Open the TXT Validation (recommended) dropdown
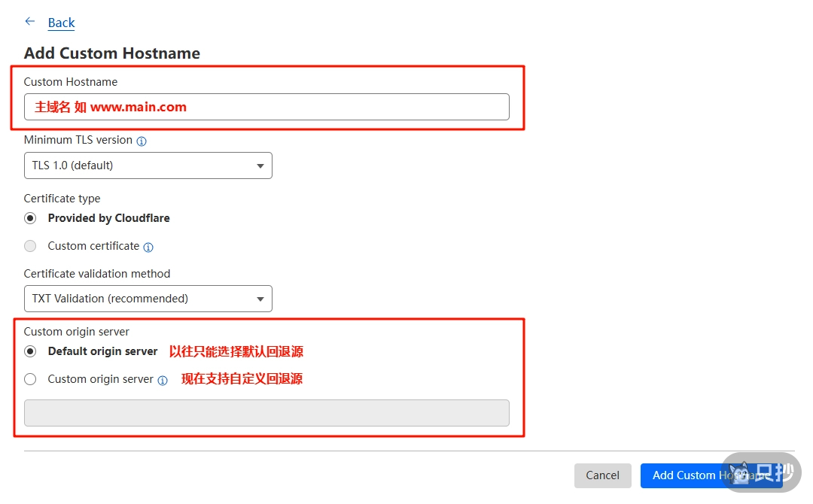Viewport: 813px width, 504px height. [x=148, y=299]
